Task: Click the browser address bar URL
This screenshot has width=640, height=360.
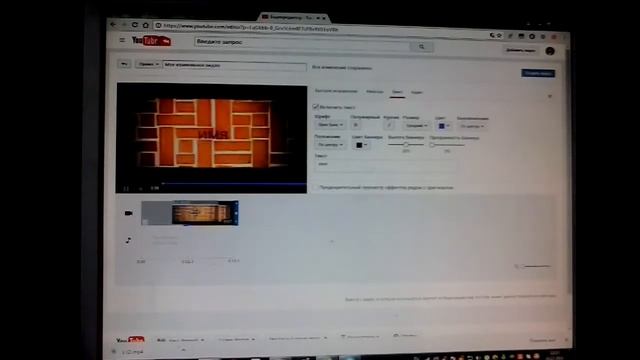Action: pos(251,27)
